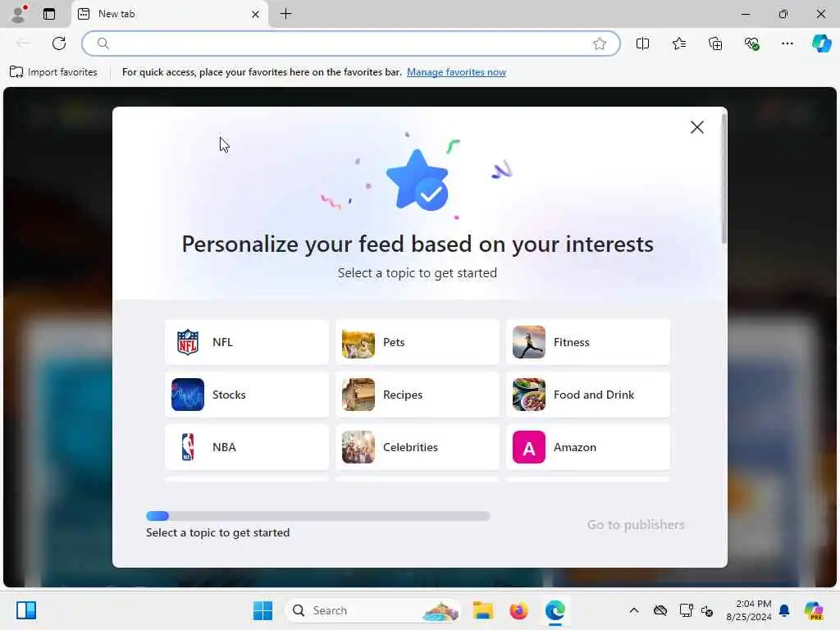Open Browser essentials heart icon
The image size is (840, 630).
click(x=751, y=43)
